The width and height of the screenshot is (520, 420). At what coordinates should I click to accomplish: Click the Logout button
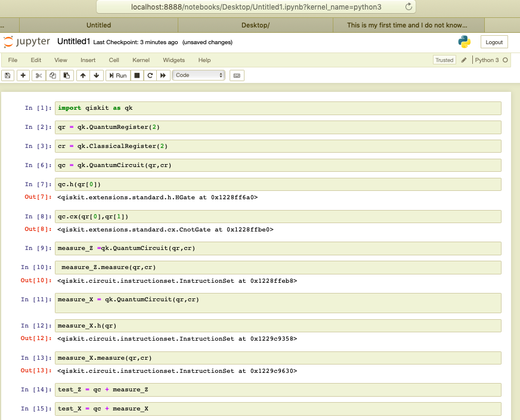[x=494, y=42]
